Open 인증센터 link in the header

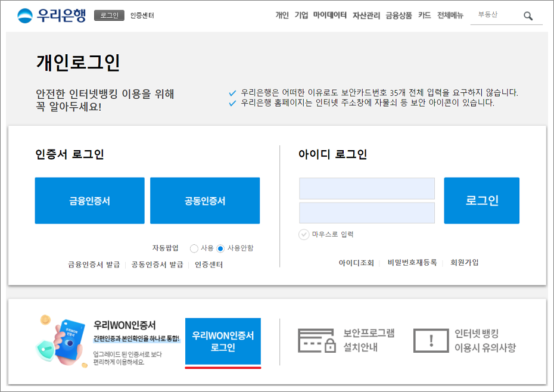[142, 15]
